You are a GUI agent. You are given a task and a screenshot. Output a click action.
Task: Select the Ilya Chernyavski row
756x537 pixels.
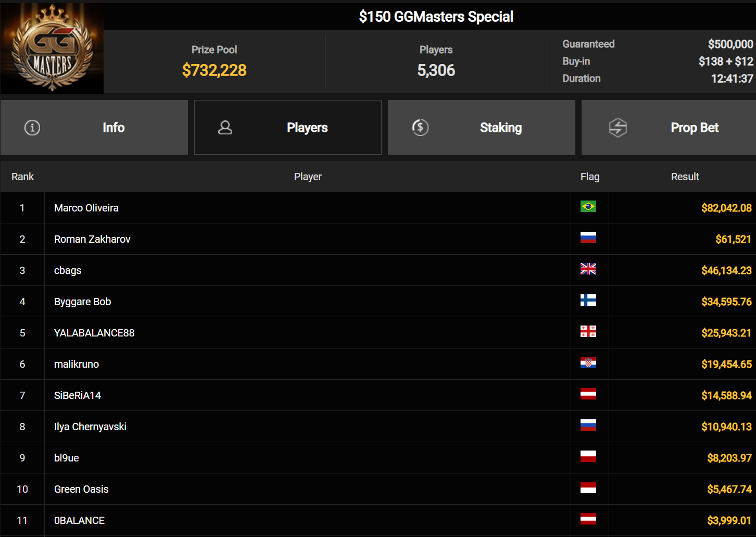click(x=378, y=427)
